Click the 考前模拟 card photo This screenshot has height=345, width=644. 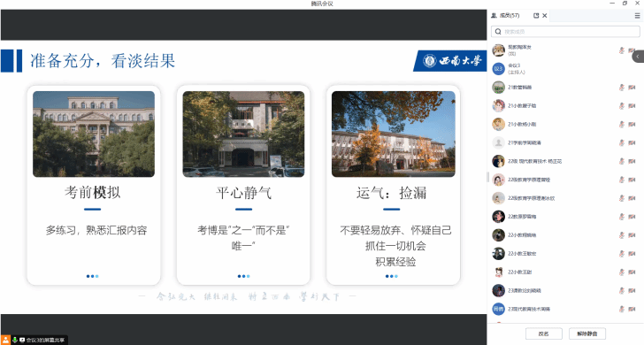coord(94,134)
